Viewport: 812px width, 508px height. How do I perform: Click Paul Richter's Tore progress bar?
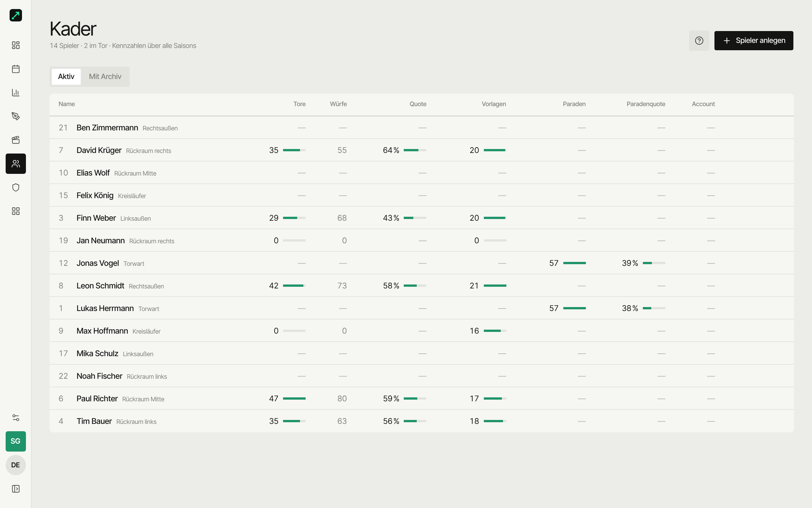294,398
